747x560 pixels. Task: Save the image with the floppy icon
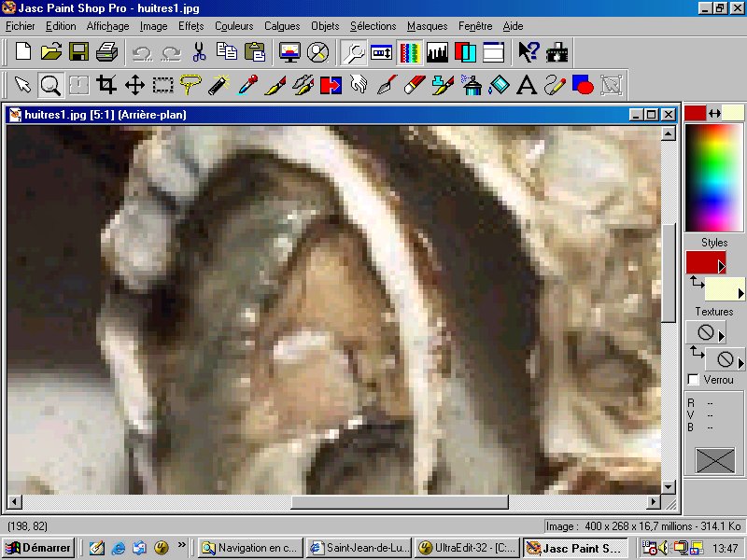coord(78,51)
